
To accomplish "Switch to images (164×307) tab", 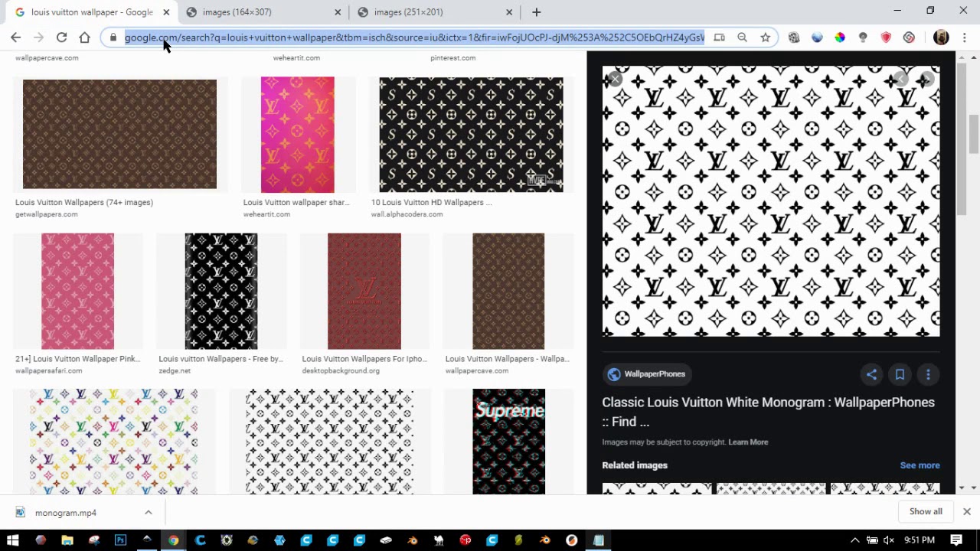I will pos(264,12).
